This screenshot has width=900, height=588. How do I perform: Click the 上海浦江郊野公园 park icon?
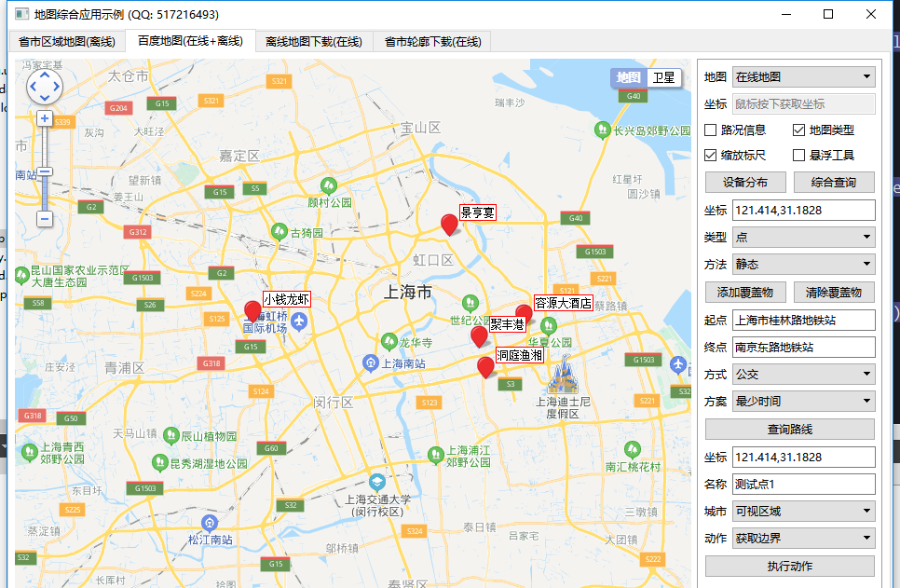point(436,455)
